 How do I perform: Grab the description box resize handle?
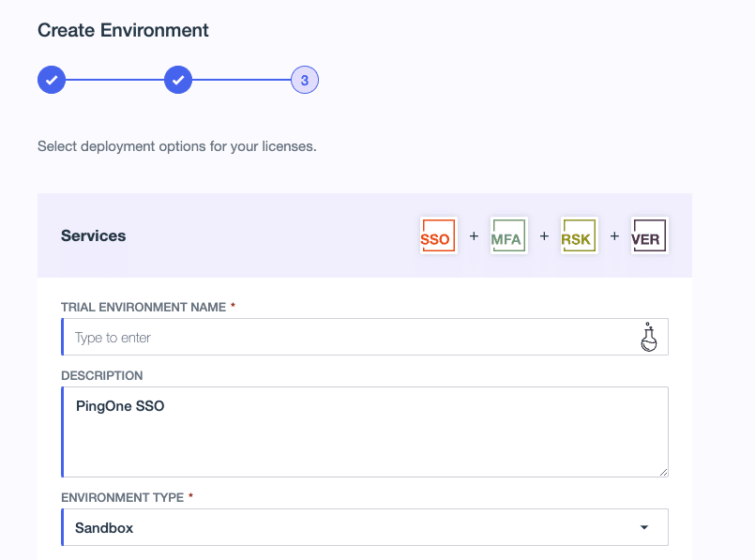click(663, 473)
